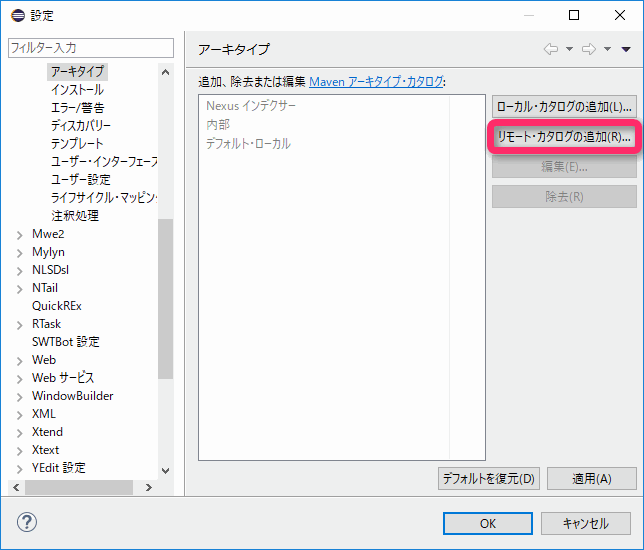Expand the Web サービス tree node
Viewport: 644px width, 550px height.
pos(19,379)
